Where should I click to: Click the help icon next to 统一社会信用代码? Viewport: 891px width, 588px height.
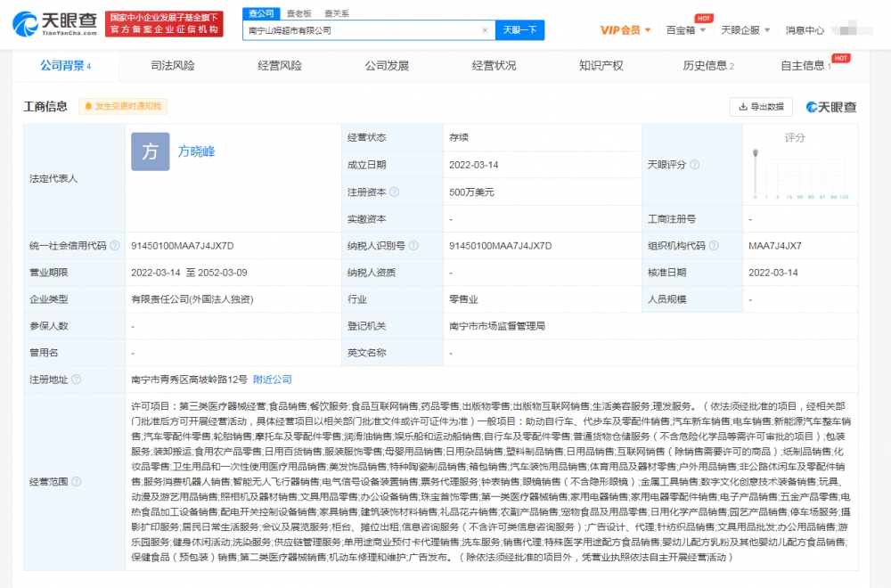pyautogui.click(x=115, y=245)
